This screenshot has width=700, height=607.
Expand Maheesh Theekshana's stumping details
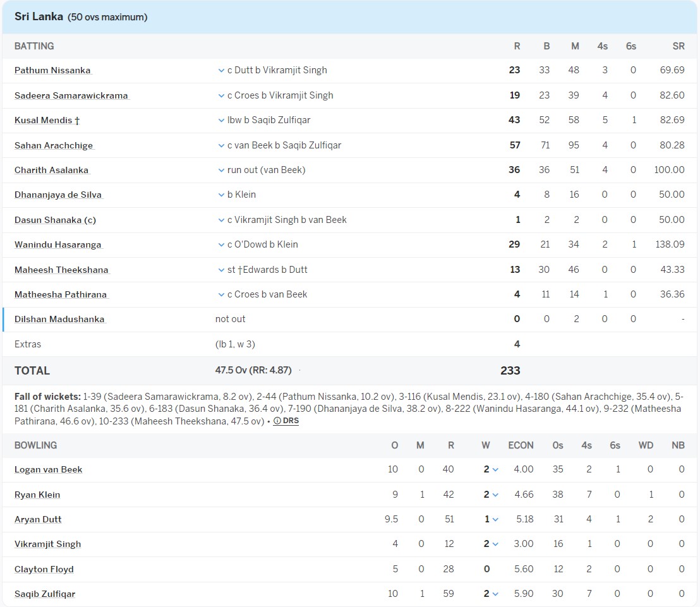(221, 270)
